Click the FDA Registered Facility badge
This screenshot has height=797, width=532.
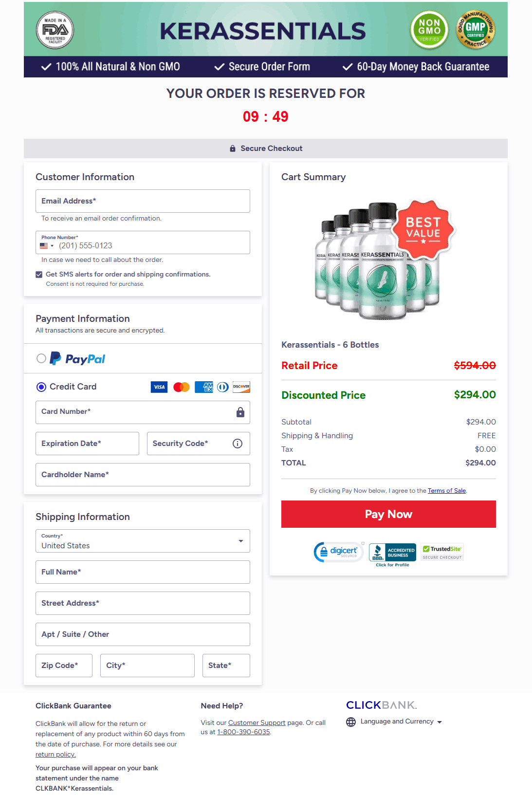click(x=55, y=30)
